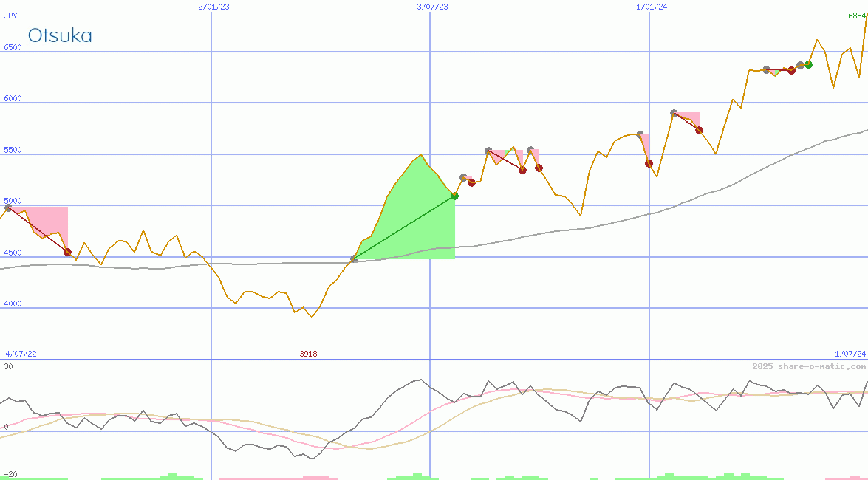
Task: Click the green exit marker near 6400
Action: (x=808, y=65)
